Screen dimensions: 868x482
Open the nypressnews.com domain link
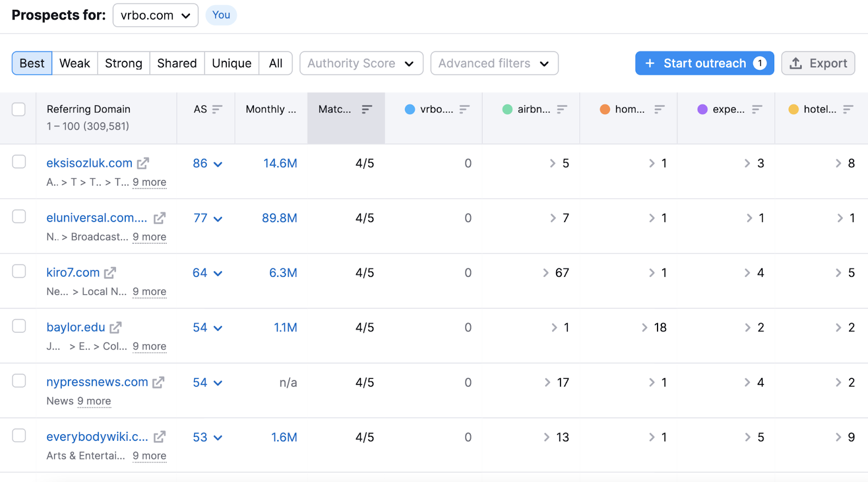pyautogui.click(x=97, y=383)
